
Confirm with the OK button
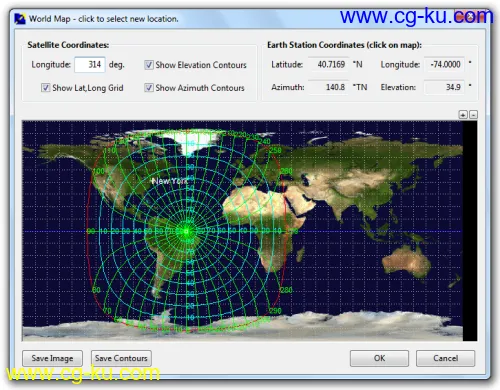[379, 358]
